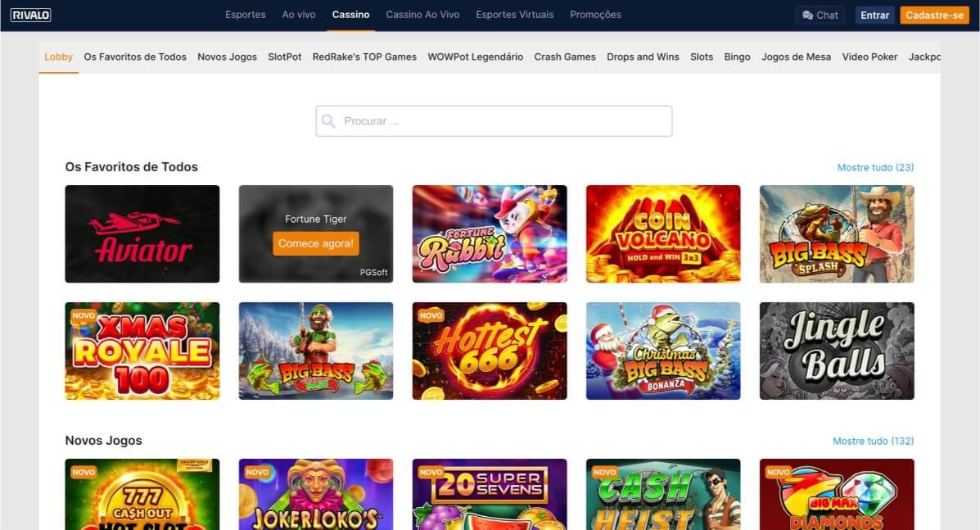Click the search magnifier icon
This screenshot has width=980, height=530.
pos(329,121)
